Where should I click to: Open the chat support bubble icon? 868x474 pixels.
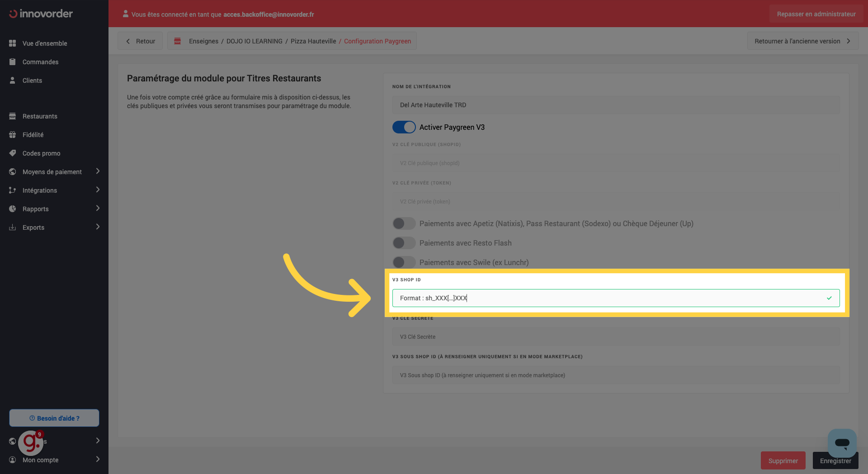(842, 443)
